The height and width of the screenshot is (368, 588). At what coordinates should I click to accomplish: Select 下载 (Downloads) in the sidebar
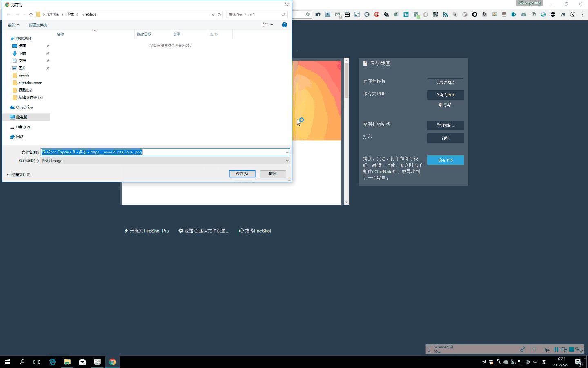(x=22, y=53)
